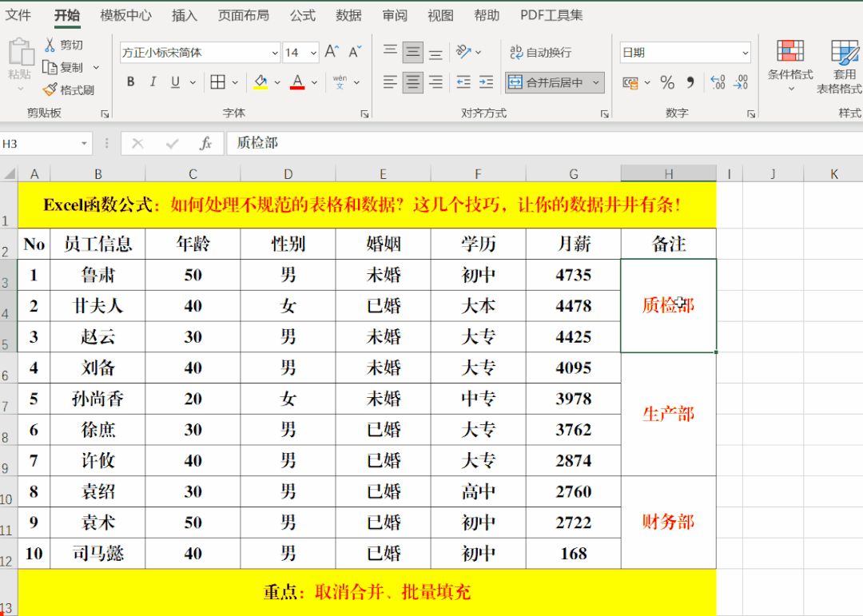Switch to the PDF工具集 tab
The width and height of the screenshot is (863, 616).
[x=551, y=15]
